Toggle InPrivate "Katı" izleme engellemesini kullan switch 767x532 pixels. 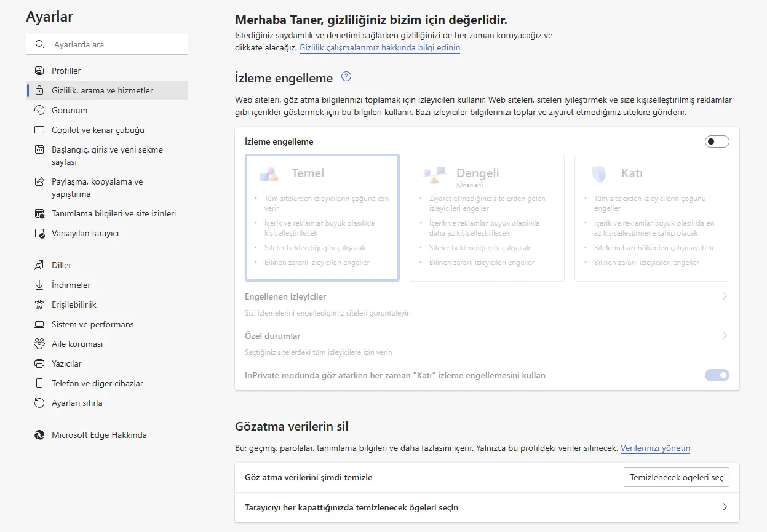(x=717, y=375)
